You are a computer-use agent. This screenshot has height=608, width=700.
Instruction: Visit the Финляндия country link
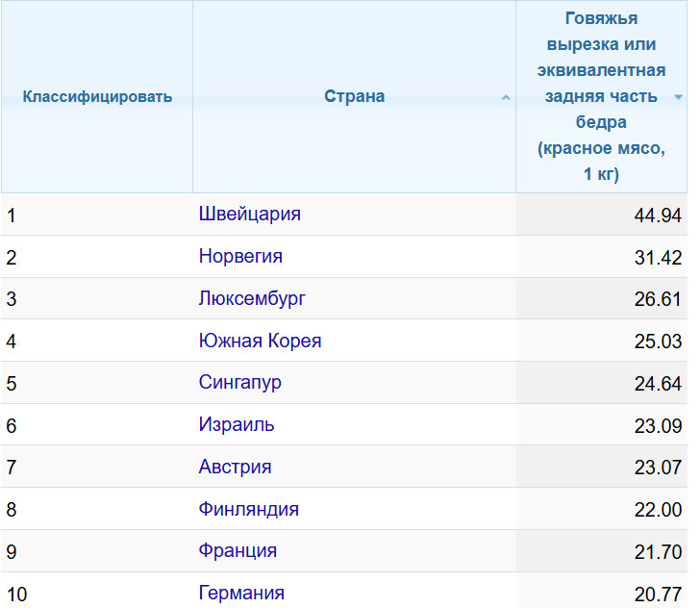[x=249, y=509]
